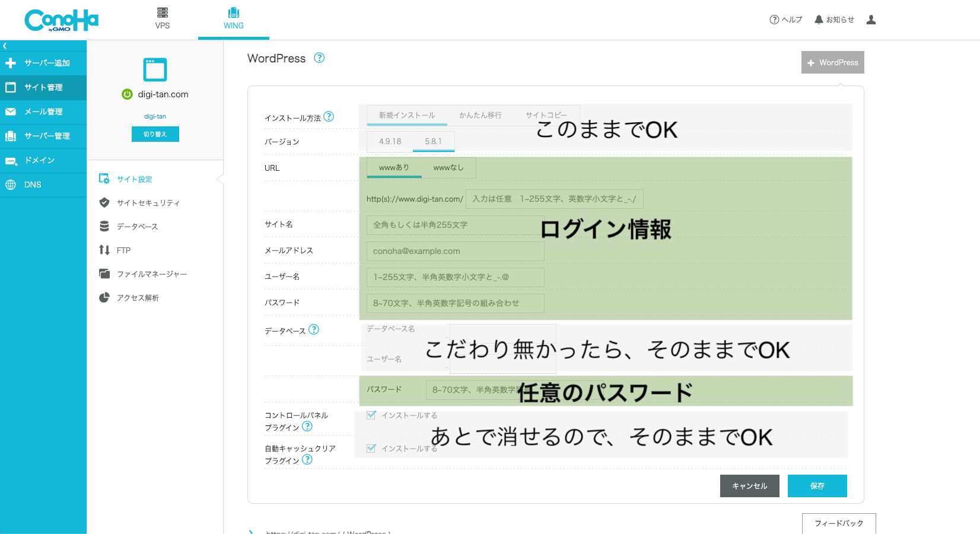Expand the WordPress site entry below the form
The width and height of the screenshot is (980, 534).
coord(252,532)
